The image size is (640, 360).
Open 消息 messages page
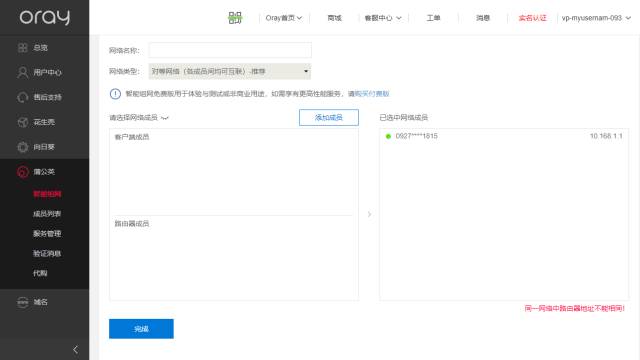coord(482,18)
